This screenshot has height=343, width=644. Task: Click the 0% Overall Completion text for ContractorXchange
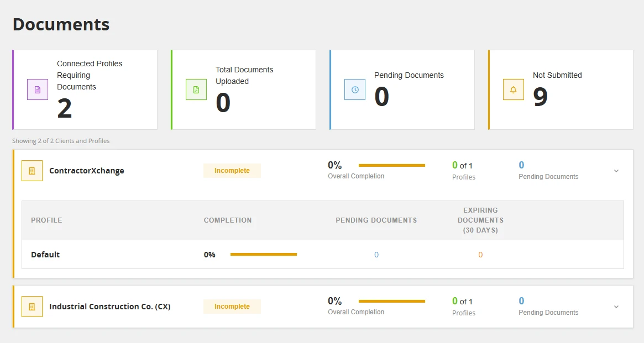(x=355, y=171)
